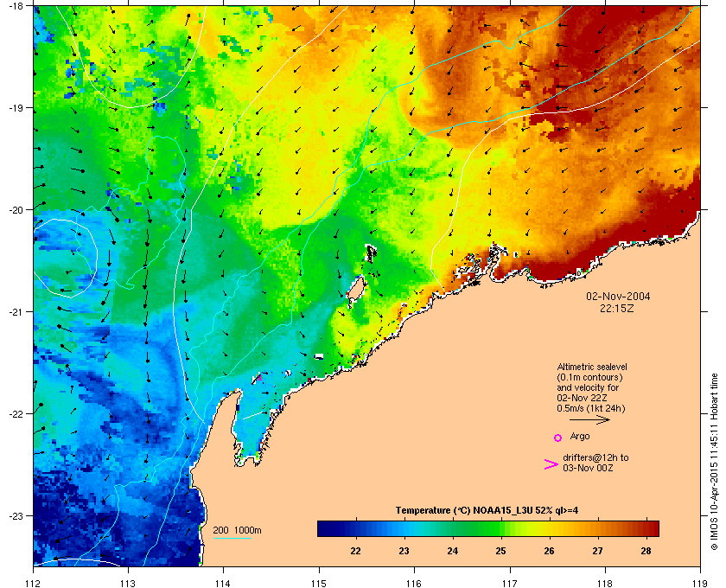Click the colorbar tick label 27

coord(598,551)
